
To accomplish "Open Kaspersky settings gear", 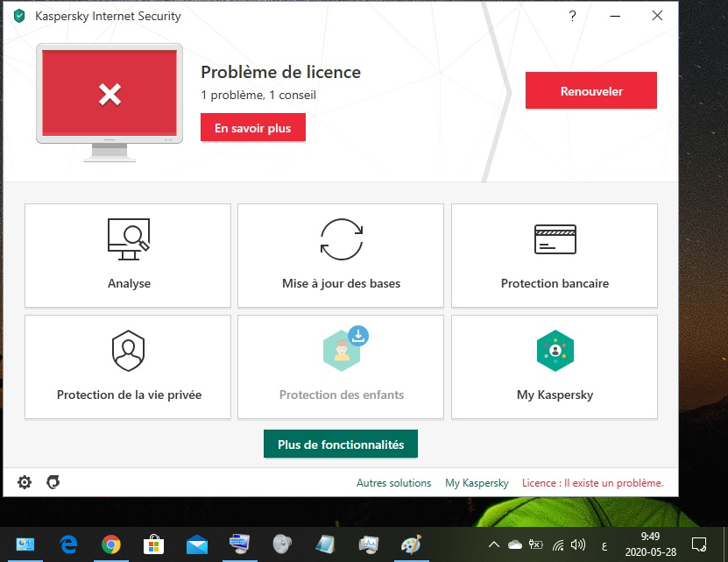I will tap(25, 482).
